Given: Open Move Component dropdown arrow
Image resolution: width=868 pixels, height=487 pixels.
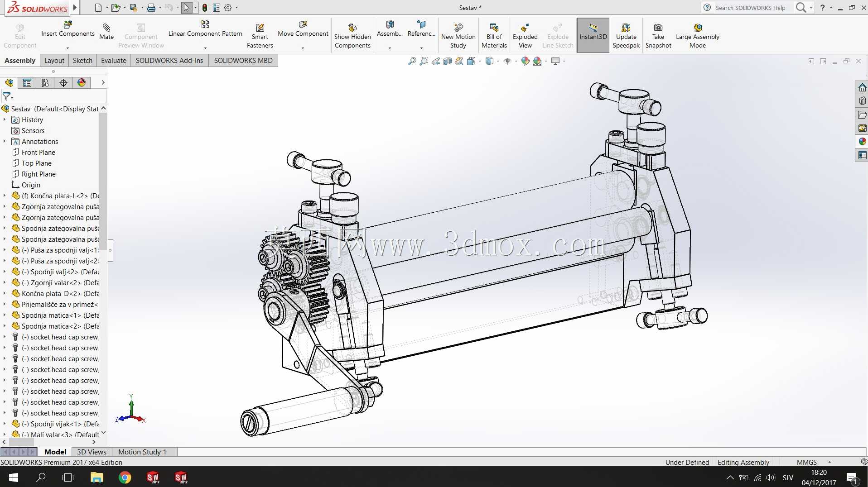Looking at the screenshot, I should 303,48.
